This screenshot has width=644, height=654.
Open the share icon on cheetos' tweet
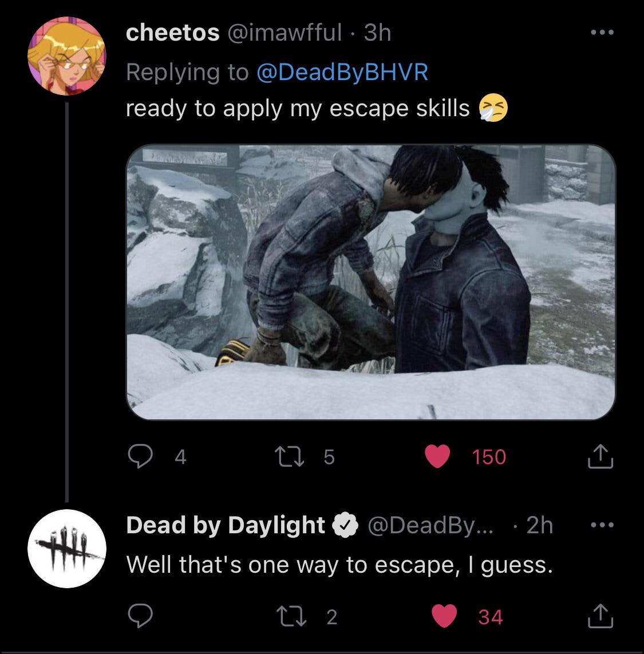[x=599, y=456]
